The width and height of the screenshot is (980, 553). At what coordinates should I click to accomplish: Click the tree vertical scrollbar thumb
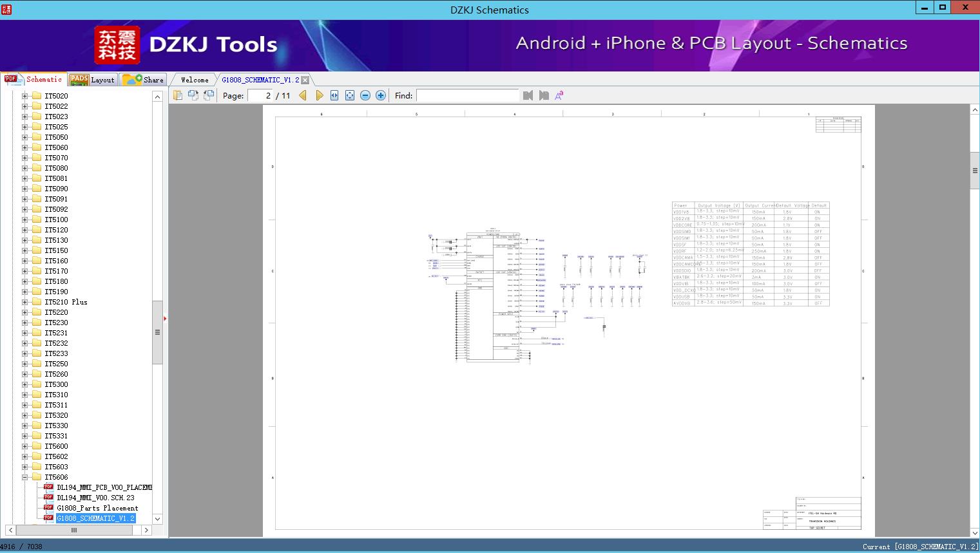(157, 332)
